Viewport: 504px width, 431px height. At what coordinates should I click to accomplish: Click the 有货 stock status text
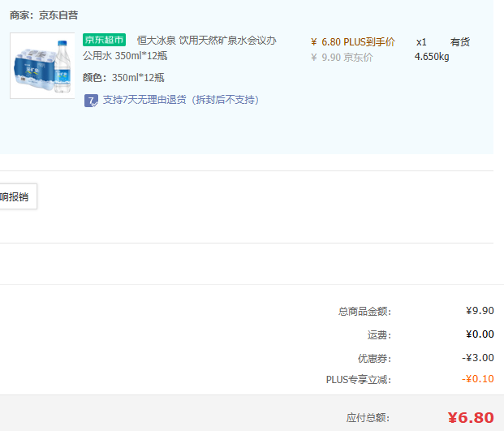460,42
